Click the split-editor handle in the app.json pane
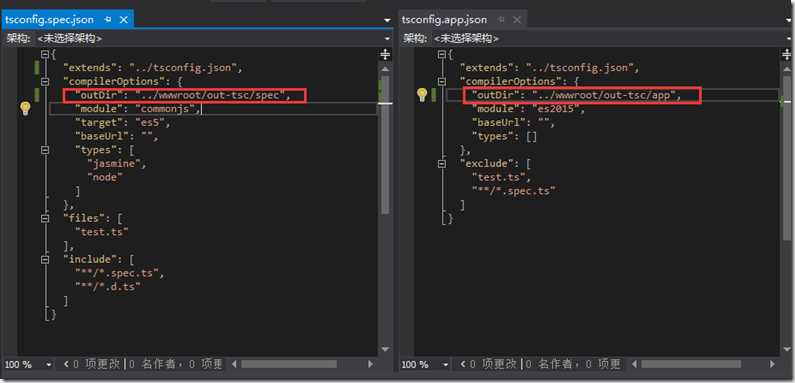795x383 pixels. click(x=786, y=54)
